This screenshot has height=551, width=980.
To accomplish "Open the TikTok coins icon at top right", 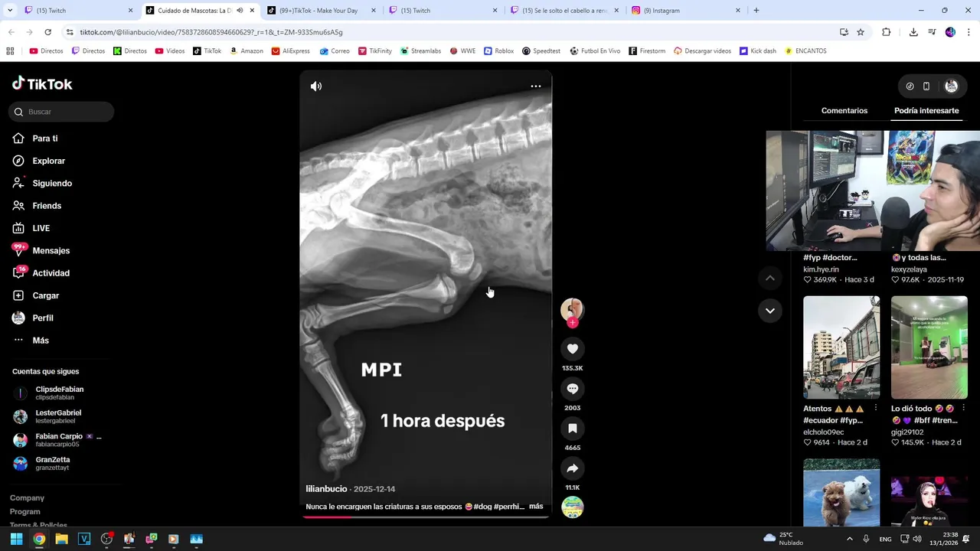I will [x=910, y=86].
